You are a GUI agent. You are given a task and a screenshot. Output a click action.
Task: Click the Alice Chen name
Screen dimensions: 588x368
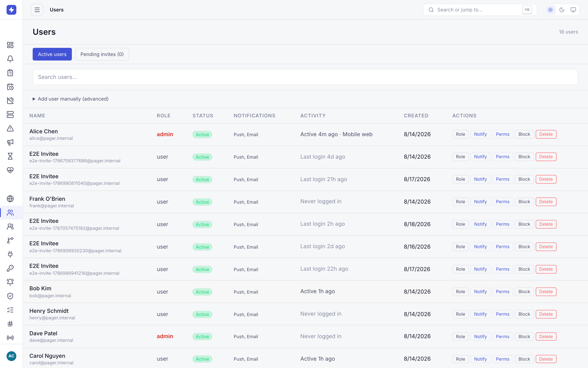(43, 131)
